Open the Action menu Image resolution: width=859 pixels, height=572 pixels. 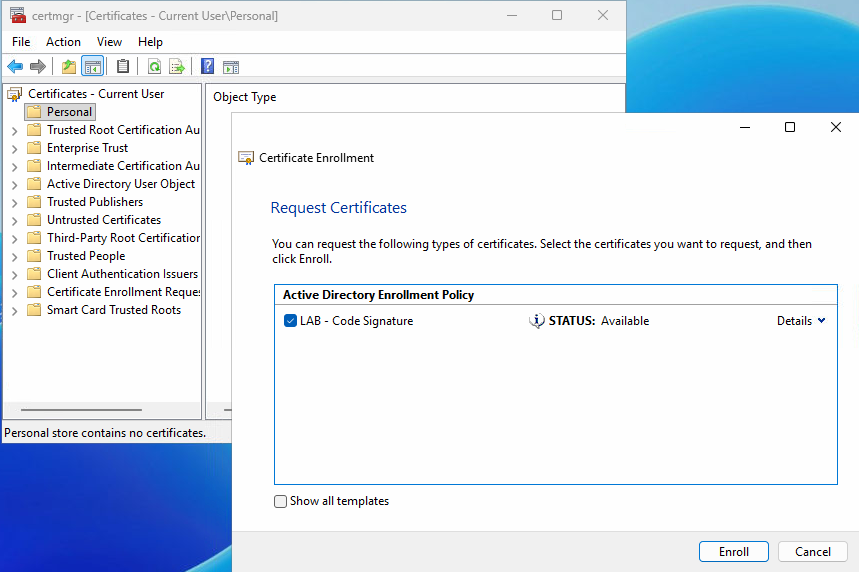coord(63,42)
